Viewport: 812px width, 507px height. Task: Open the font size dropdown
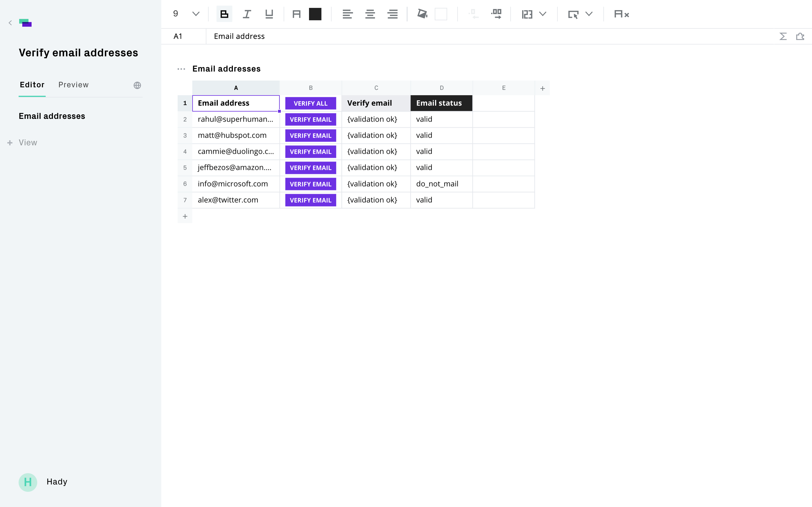[196, 14]
